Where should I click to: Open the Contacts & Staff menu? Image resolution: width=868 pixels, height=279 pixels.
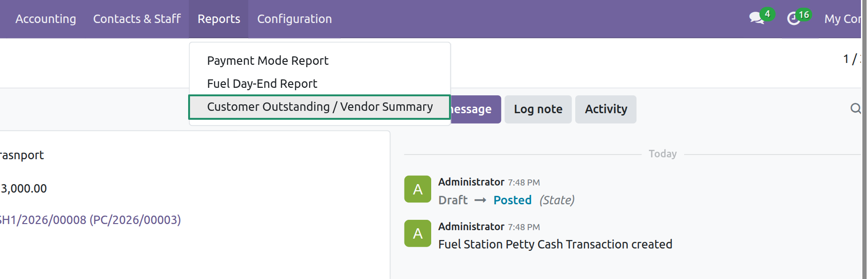coord(137,19)
